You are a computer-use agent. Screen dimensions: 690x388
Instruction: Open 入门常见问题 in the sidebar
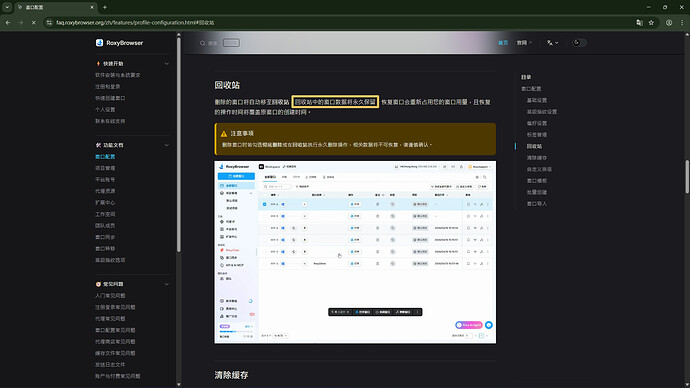click(110, 296)
